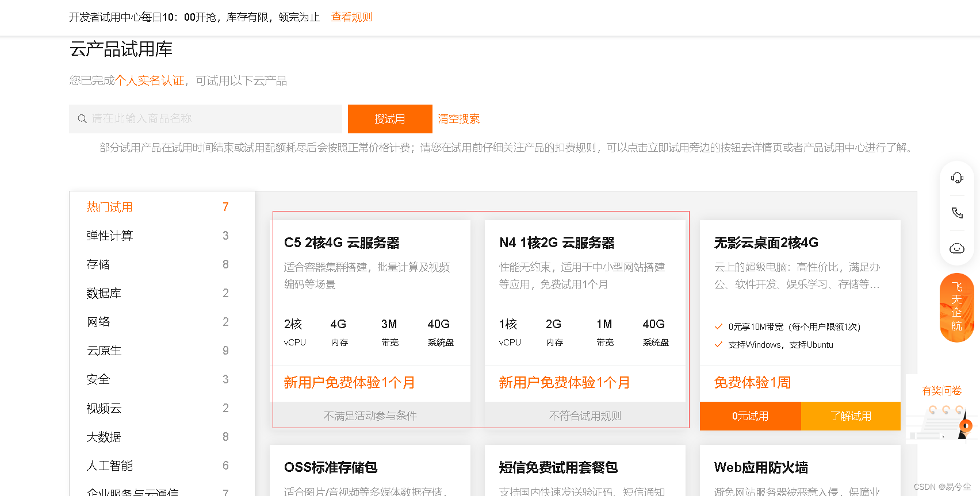The height and width of the screenshot is (496, 980).
Task: Click the 搜试用 search button
Action: point(390,119)
